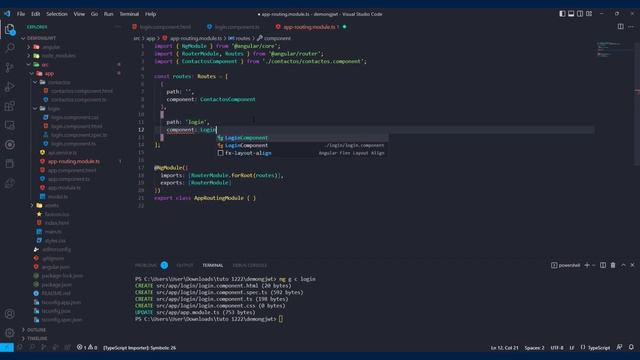Split the editor to the right
640x360 pixels.
[x=620, y=27]
